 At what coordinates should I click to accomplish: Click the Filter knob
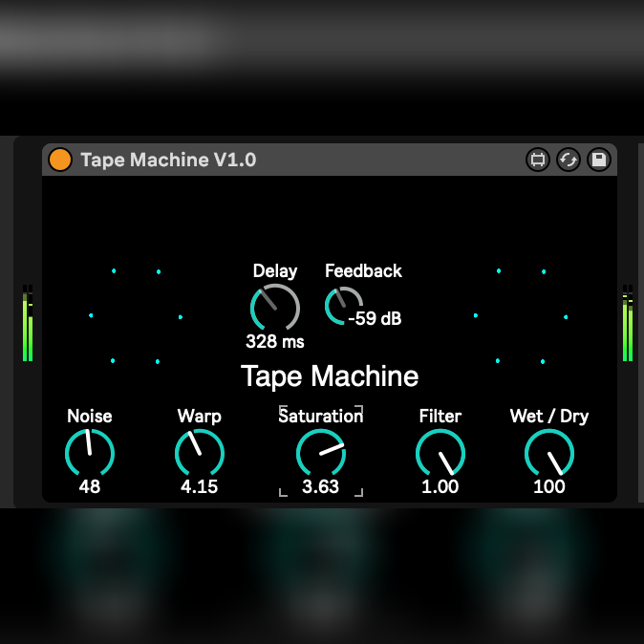click(x=440, y=453)
